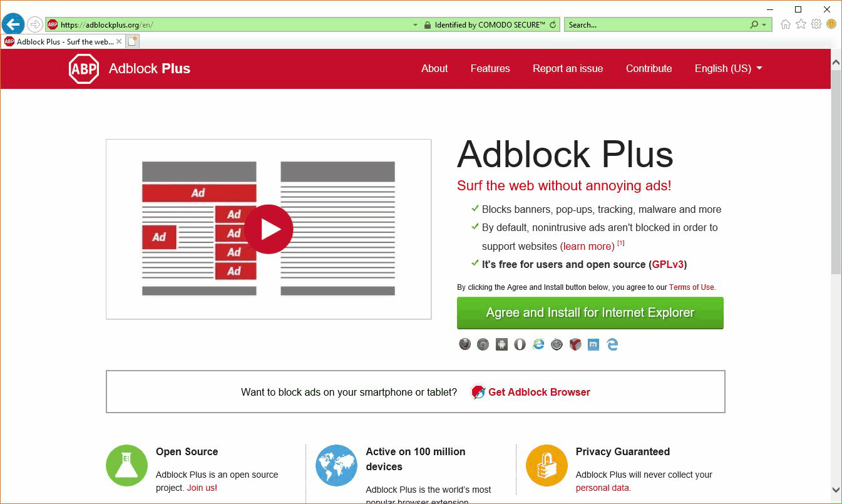Close the Adblock Plus tab
The image size is (842, 504).
[119, 41]
